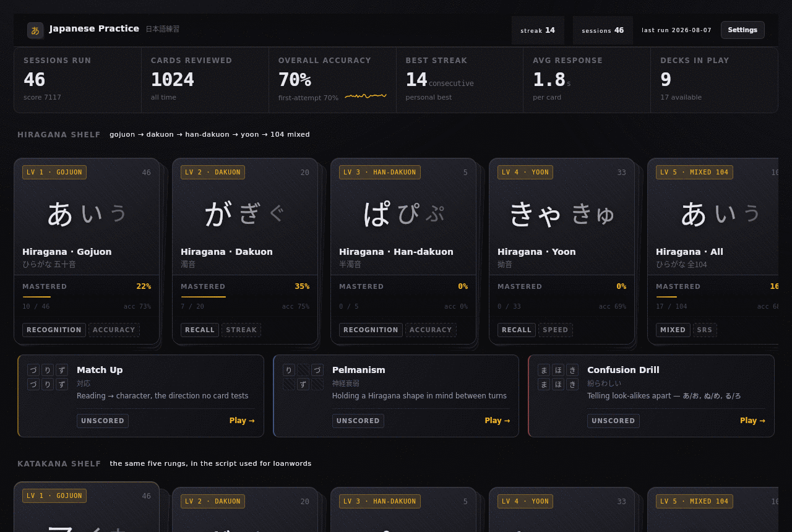Screen dimensions: 792x532
Task: Click the がぎぐ glyphs on Dakuon card
Action: (x=245, y=213)
